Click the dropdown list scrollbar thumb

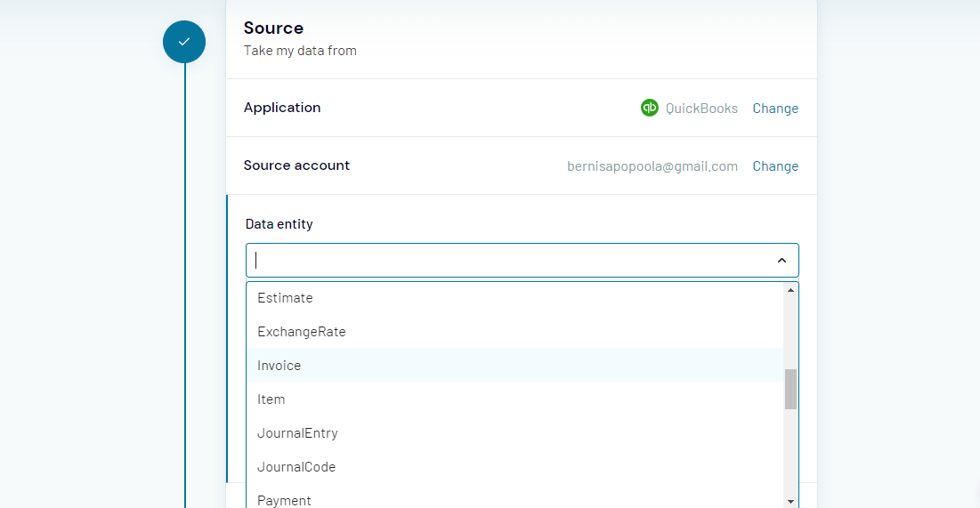(790, 390)
